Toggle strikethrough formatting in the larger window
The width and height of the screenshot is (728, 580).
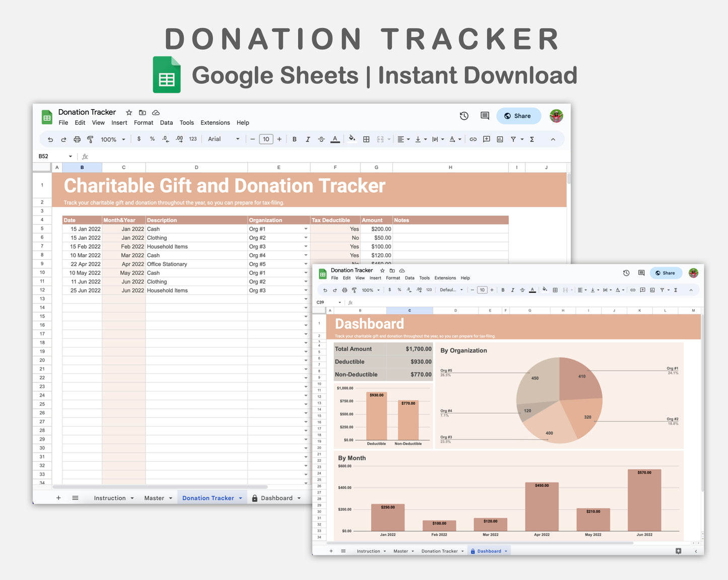pyautogui.click(x=321, y=139)
